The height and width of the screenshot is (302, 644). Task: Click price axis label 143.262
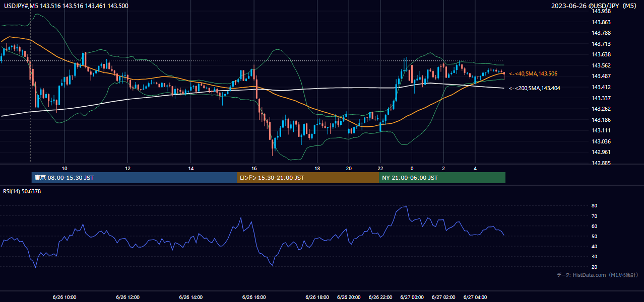[602, 109]
